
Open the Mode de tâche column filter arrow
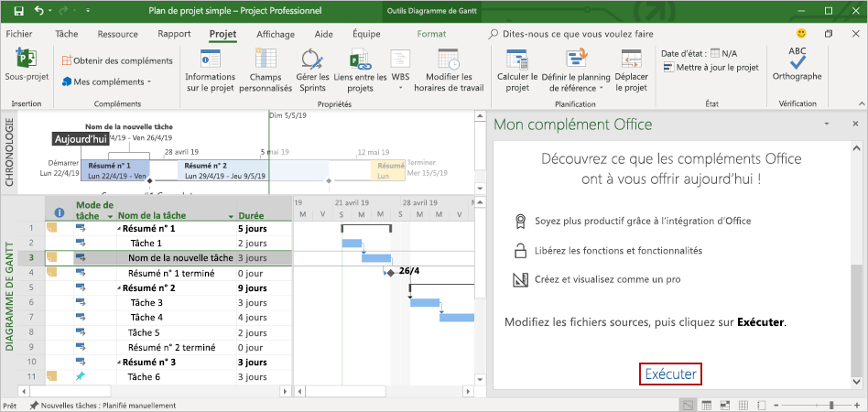[x=110, y=216]
